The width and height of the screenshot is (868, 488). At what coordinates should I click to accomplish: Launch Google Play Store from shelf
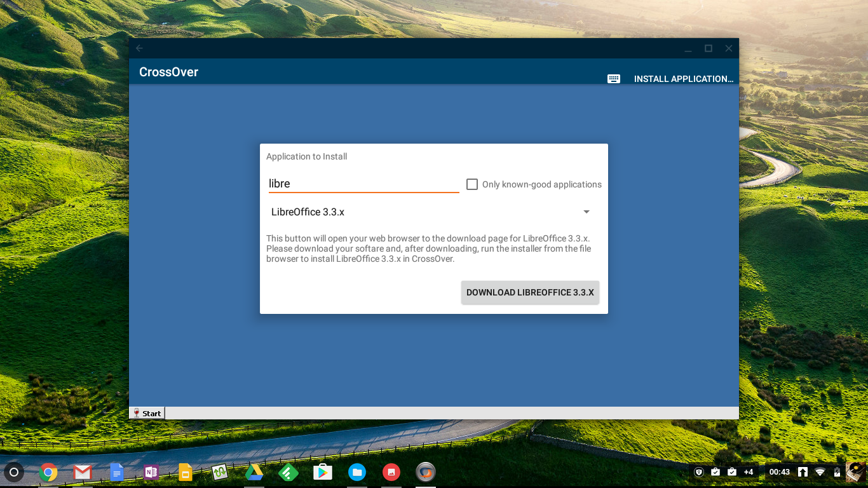[323, 472]
